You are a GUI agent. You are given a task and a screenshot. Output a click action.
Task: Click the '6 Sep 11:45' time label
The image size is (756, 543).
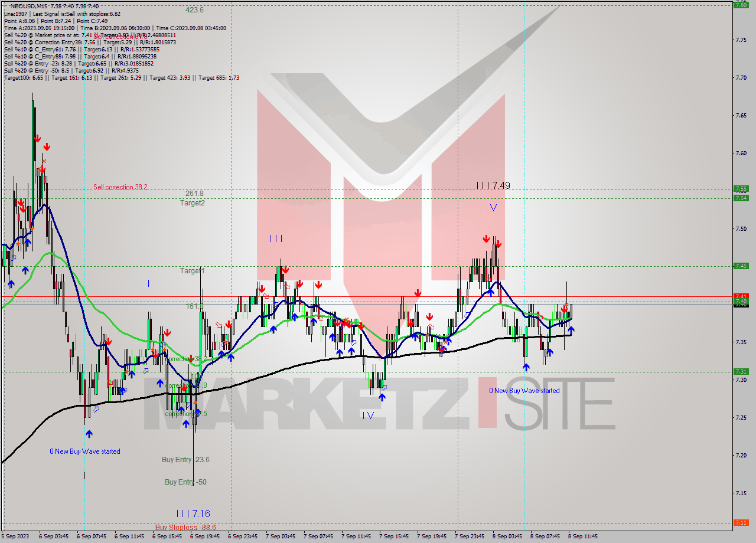(129, 537)
